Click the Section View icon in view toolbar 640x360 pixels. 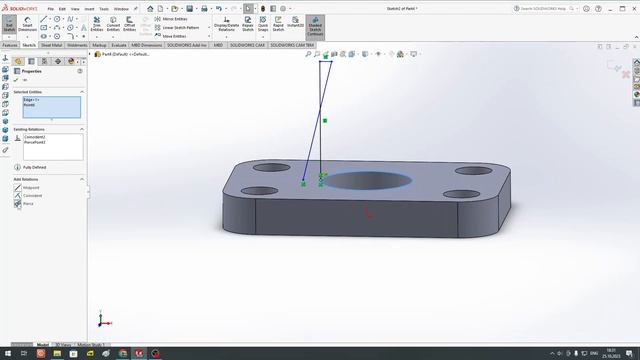pos(334,54)
